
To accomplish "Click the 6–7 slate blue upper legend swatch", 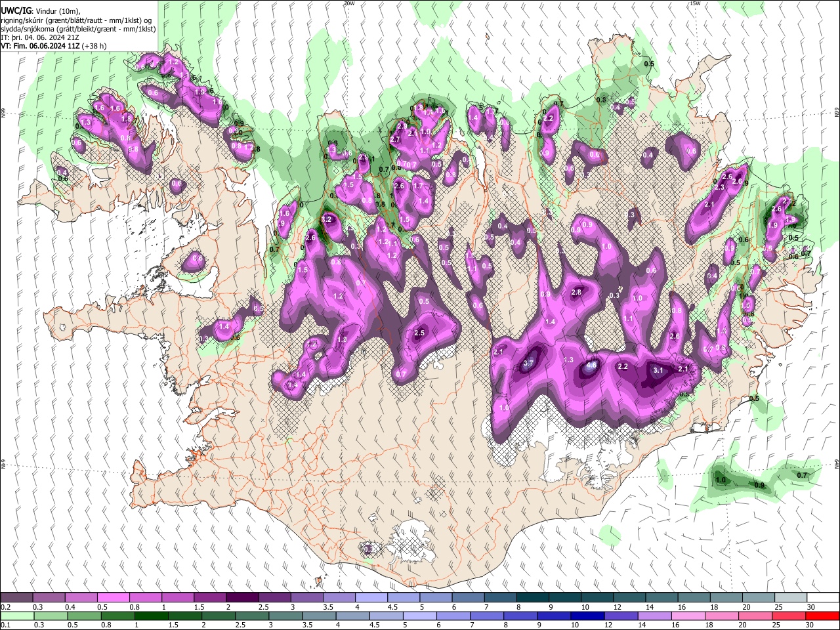I will pyautogui.click(x=469, y=598).
